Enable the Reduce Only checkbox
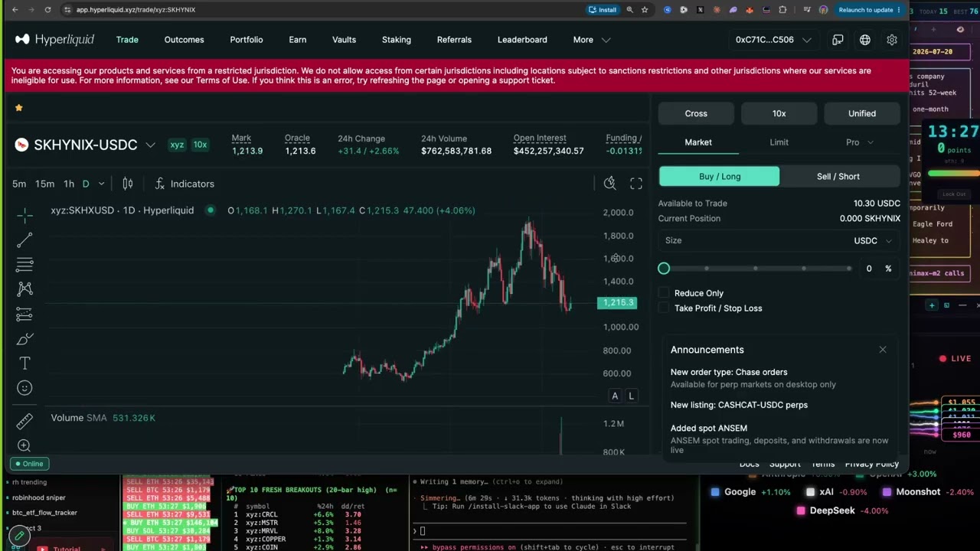This screenshot has width=980, height=551. click(664, 293)
